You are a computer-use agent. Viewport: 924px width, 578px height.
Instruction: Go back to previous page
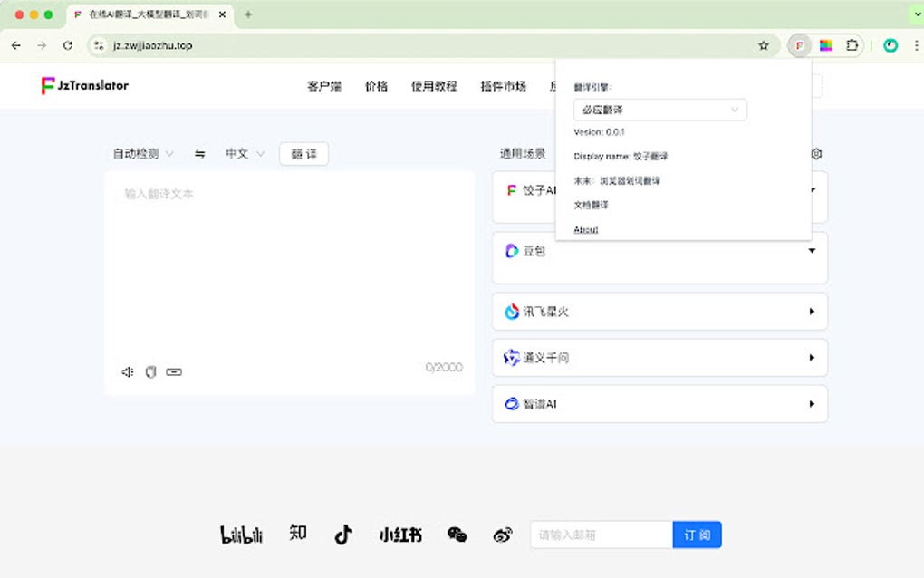click(x=16, y=45)
